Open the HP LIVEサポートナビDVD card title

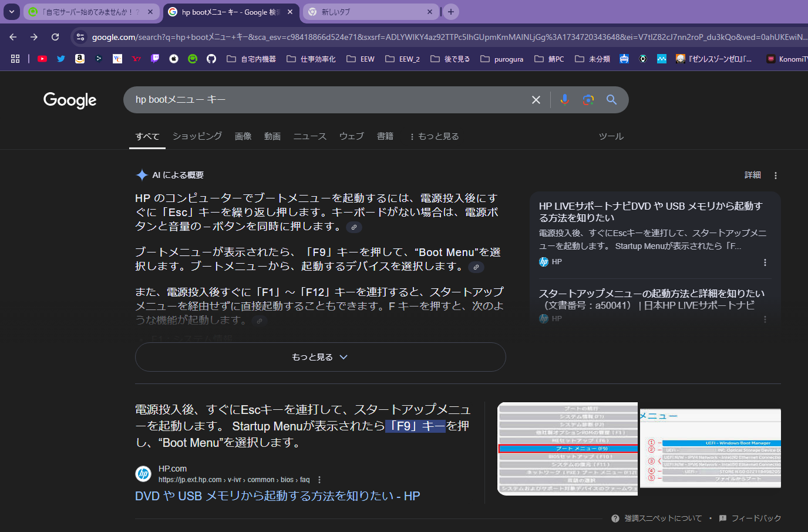(651, 212)
